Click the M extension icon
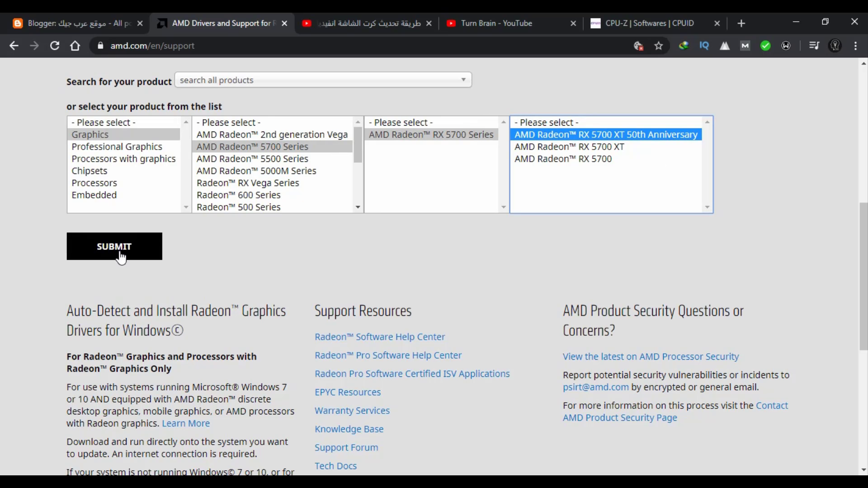 coord(745,46)
